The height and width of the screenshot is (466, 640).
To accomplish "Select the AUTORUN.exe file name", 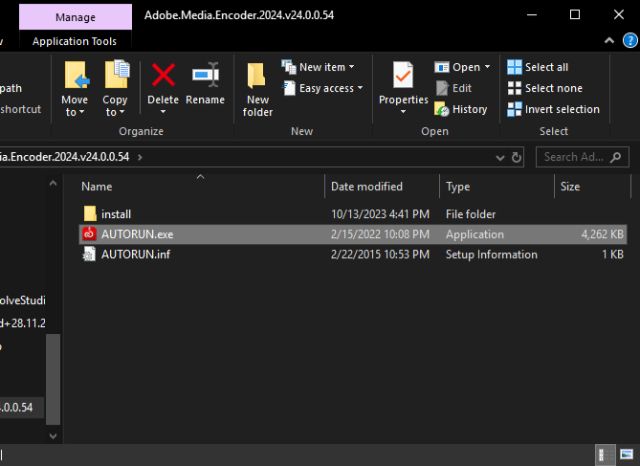I will 137,234.
